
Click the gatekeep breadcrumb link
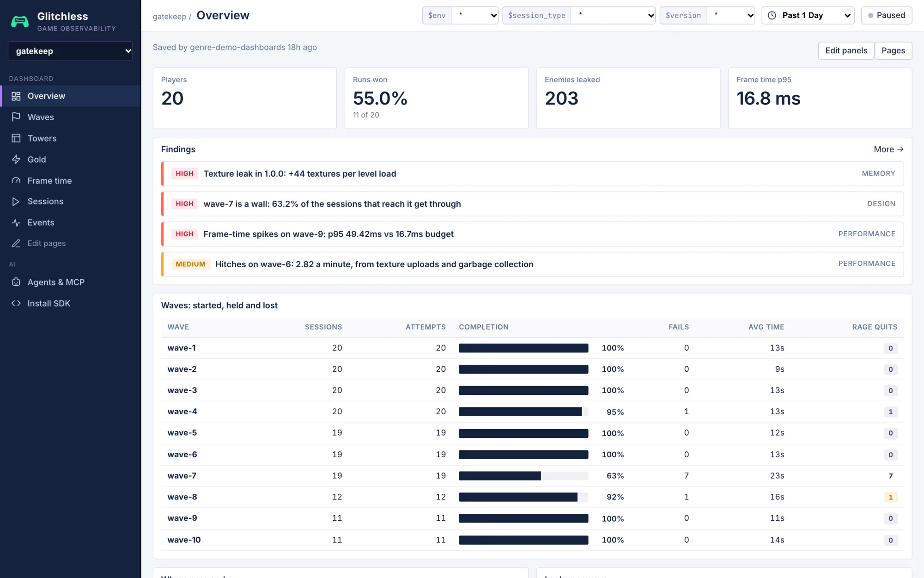(170, 17)
